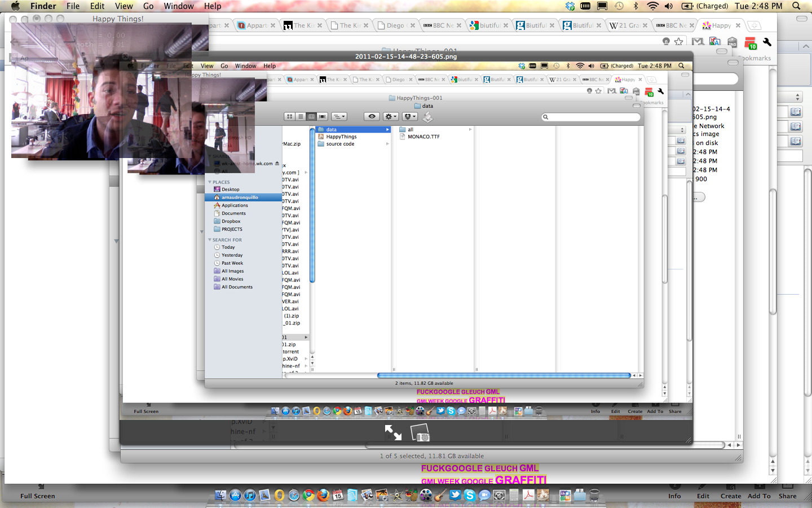Select the MONACO.TTF font file
The image size is (812, 508).
[423, 137]
